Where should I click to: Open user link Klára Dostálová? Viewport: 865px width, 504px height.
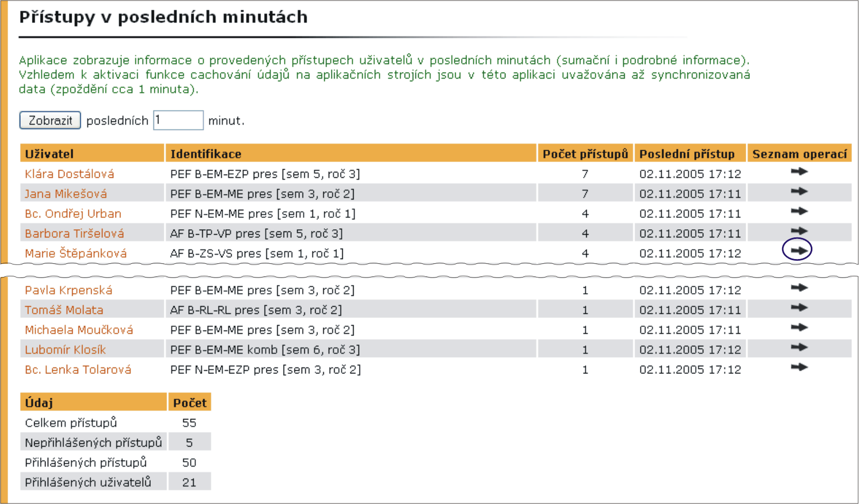(69, 174)
